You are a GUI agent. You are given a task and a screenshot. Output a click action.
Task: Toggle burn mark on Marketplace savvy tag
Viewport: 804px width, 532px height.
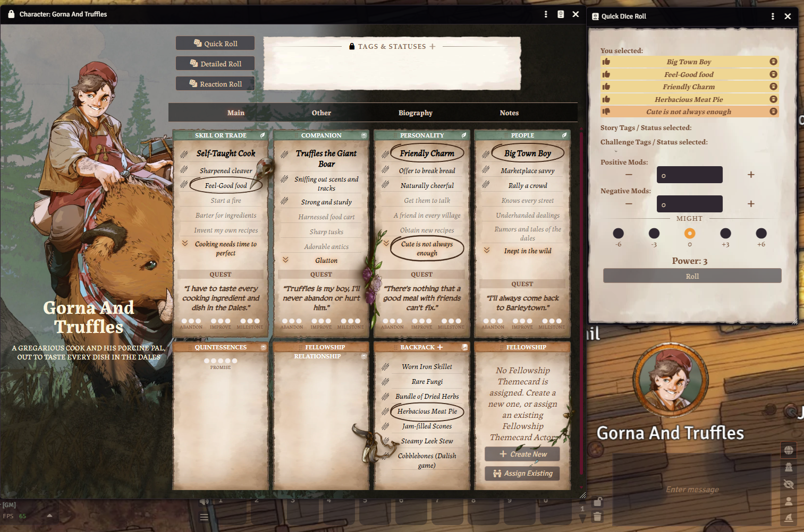(486, 170)
